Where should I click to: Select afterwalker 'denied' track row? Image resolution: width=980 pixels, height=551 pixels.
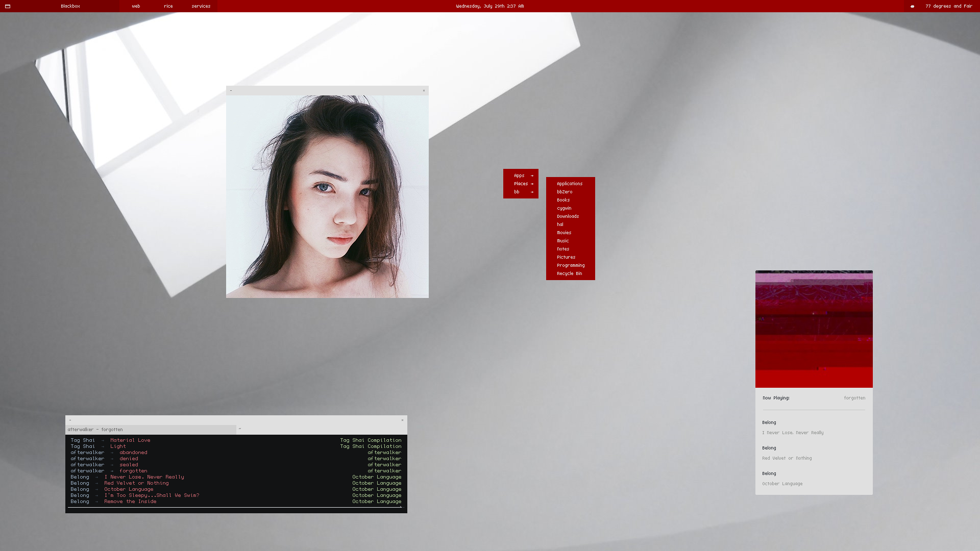[x=236, y=459]
